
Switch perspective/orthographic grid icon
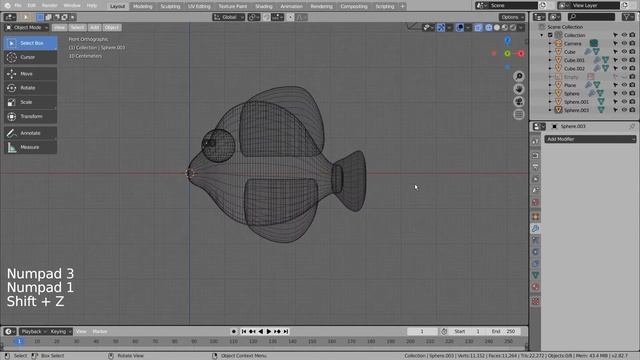click(519, 114)
